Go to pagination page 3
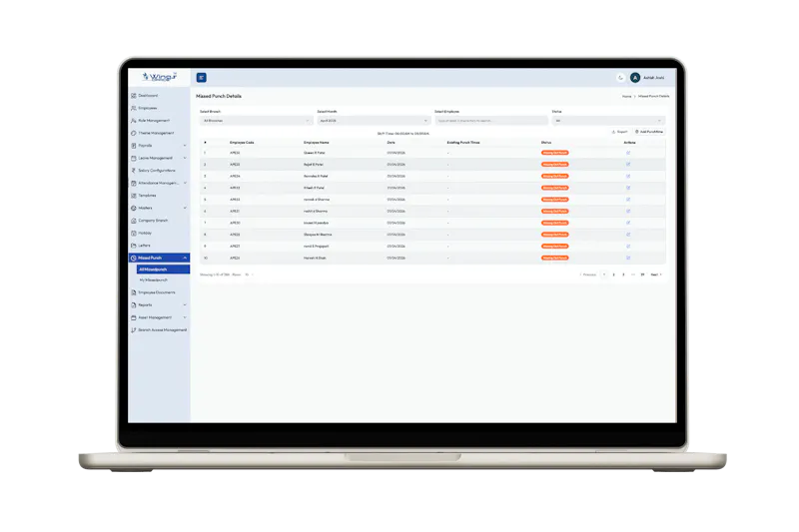Image resolution: width=799 pixels, height=532 pixels. [623, 274]
